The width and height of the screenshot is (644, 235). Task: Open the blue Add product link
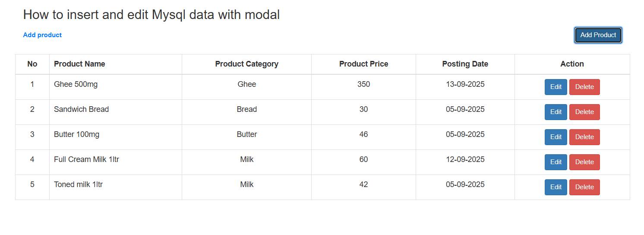(x=42, y=35)
